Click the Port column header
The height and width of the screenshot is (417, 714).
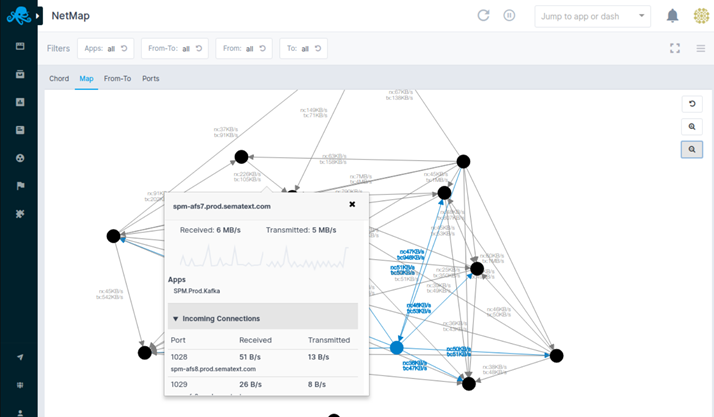click(178, 340)
